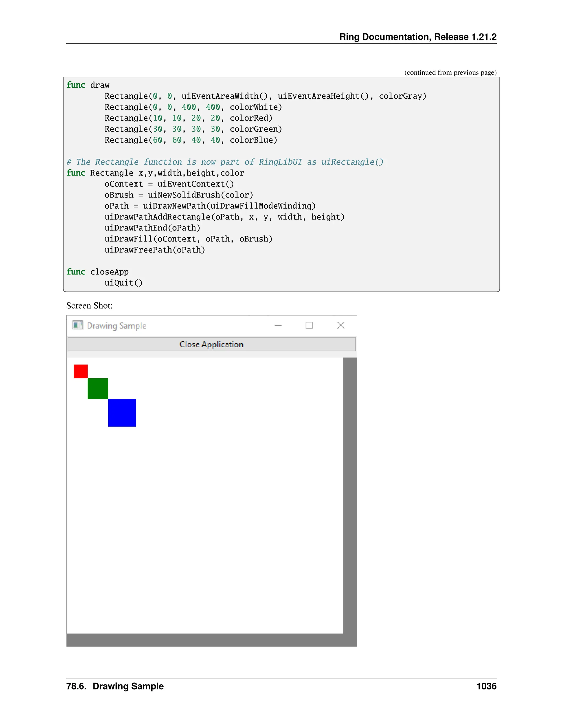Click the green square in the canvas
The width and height of the screenshot is (563, 728).
[98, 389]
